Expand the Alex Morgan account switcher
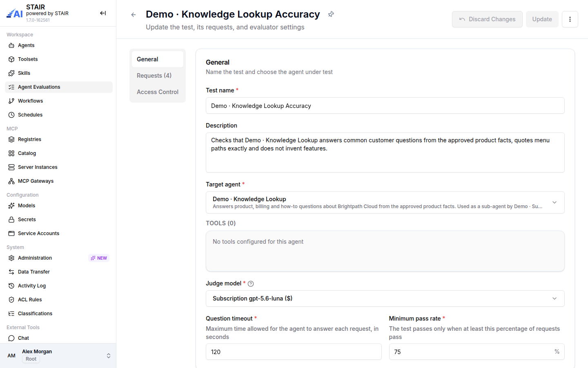This screenshot has width=588, height=368. (x=58, y=356)
